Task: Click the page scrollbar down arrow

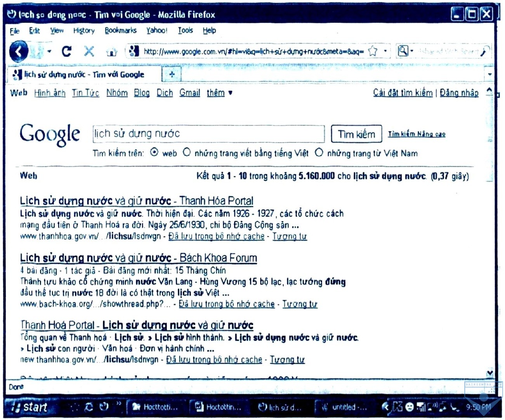Action: coord(489,373)
